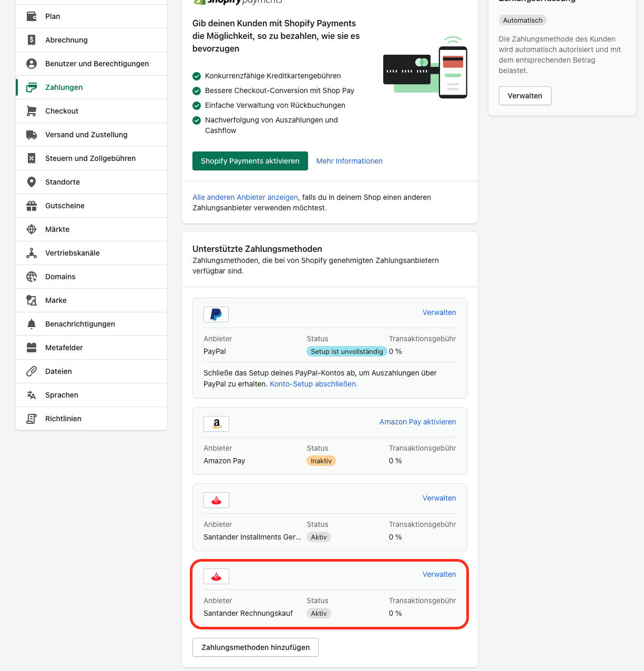644x671 pixels.
Task: Click the Unterstützte Zahlungsmethoden heading
Action: click(x=257, y=249)
